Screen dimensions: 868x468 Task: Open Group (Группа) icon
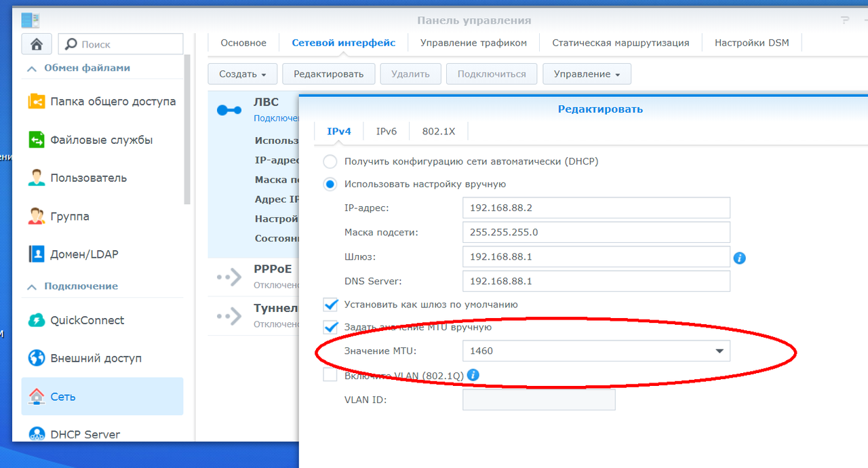coord(37,217)
